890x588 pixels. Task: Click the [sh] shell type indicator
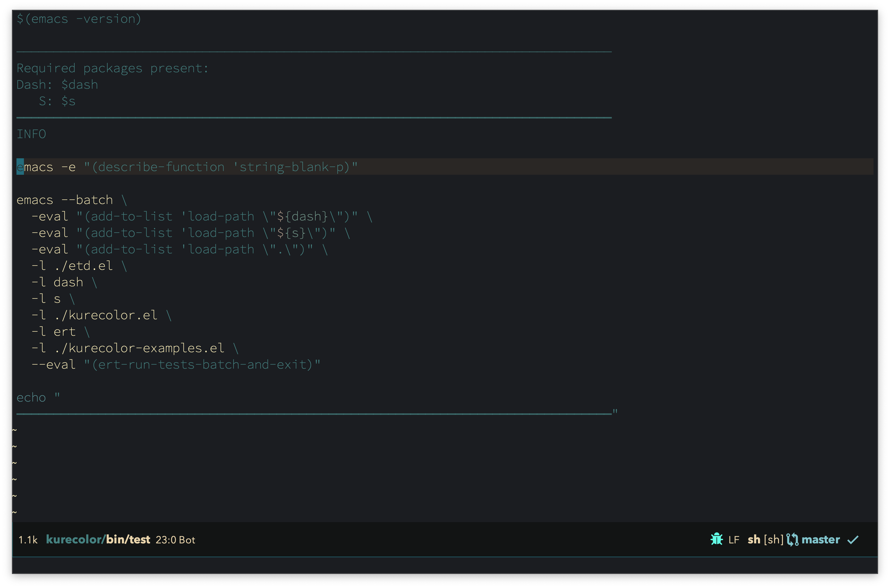tap(773, 540)
